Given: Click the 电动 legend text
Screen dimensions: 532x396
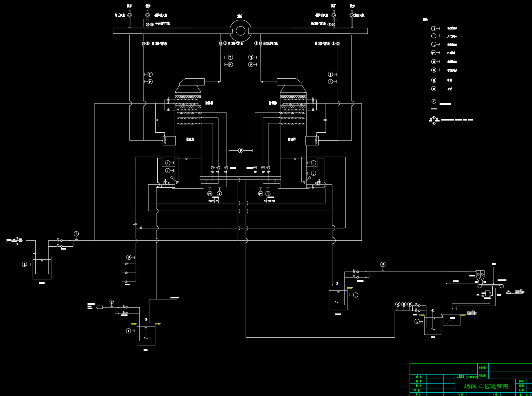Looking at the screenshot, I should (450, 80).
